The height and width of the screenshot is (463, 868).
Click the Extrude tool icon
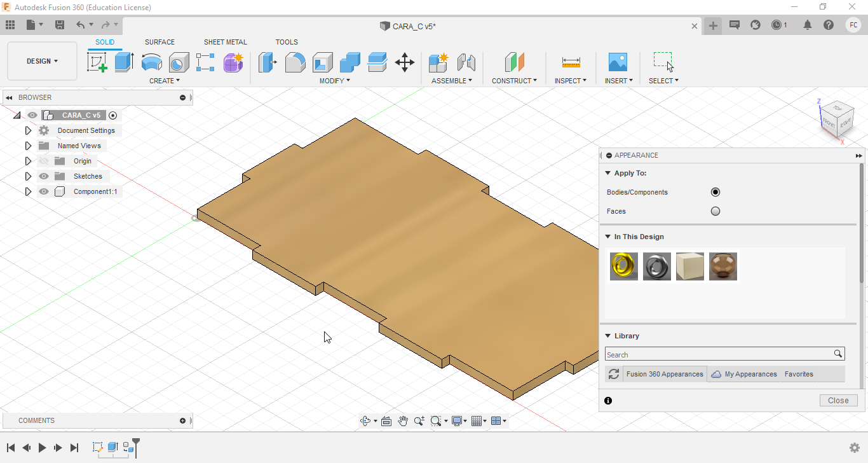125,62
